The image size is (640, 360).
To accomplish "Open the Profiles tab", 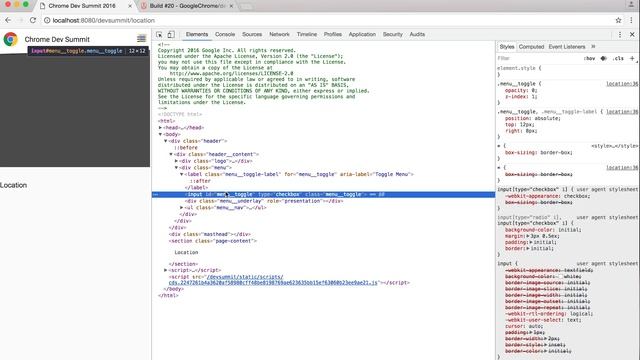I will tap(333, 35).
